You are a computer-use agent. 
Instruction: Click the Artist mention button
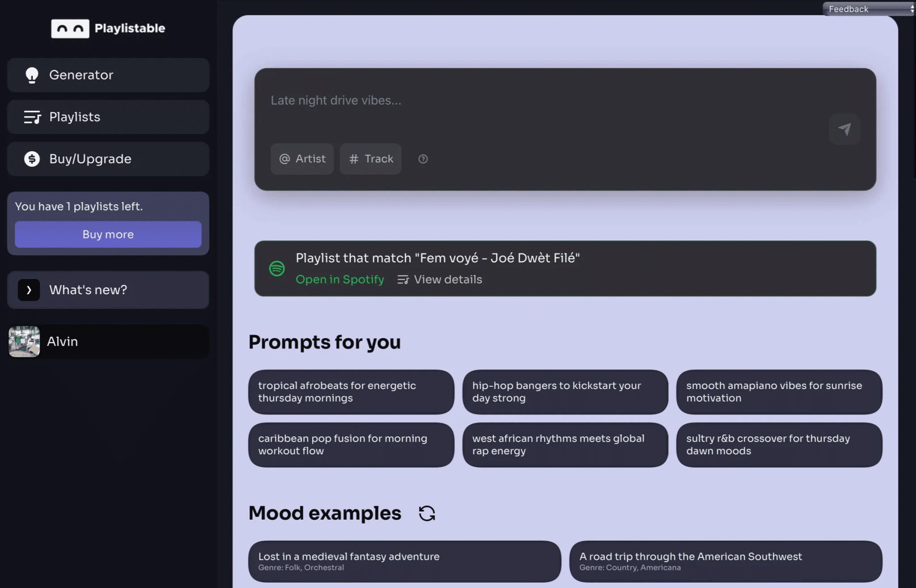point(302,159)
